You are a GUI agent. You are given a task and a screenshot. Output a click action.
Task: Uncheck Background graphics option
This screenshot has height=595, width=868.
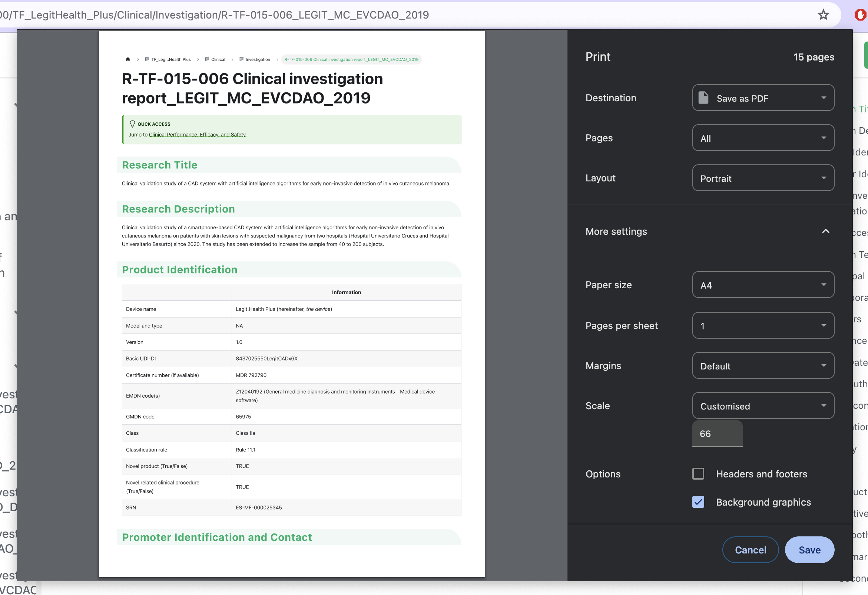pos(698,502)
